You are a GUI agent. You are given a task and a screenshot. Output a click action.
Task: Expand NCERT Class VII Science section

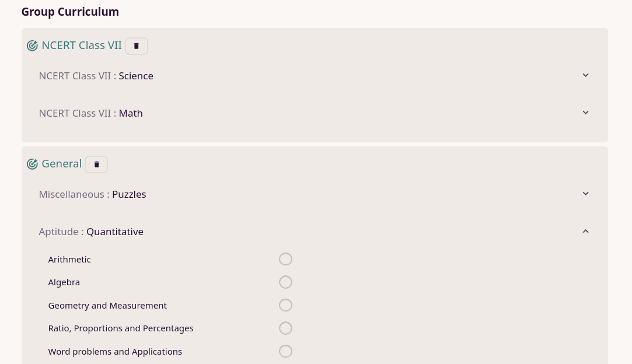(585, 75)
